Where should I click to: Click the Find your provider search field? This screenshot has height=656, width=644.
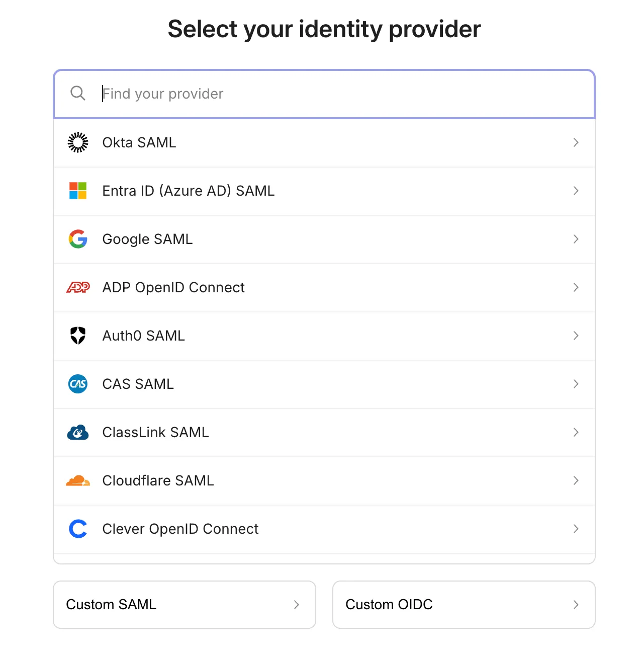[x=324, y=94]
